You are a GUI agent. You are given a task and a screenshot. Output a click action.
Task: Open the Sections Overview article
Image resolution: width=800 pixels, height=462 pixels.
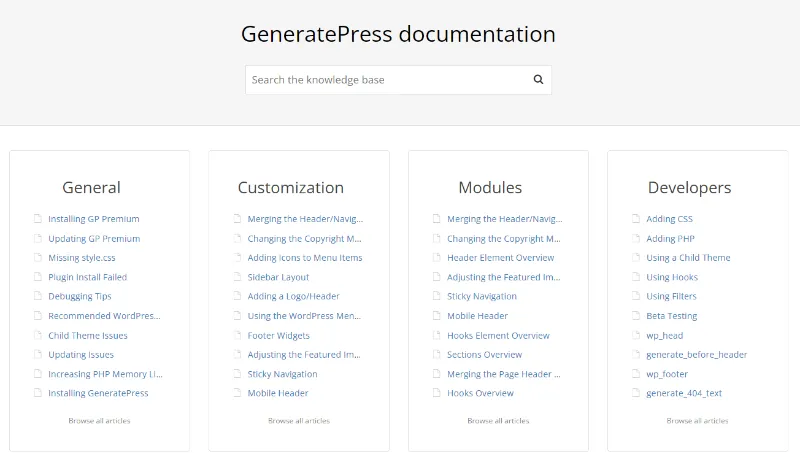[485, 355]
